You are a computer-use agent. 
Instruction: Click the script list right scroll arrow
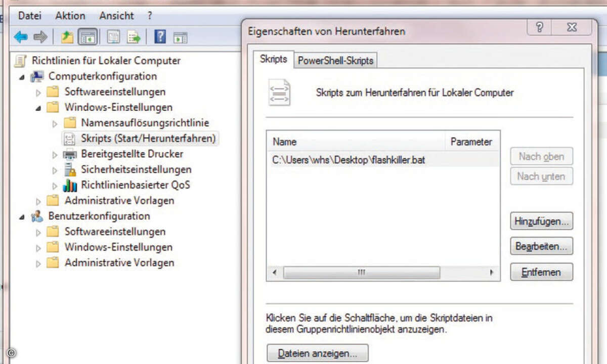[x=491, y=272]
